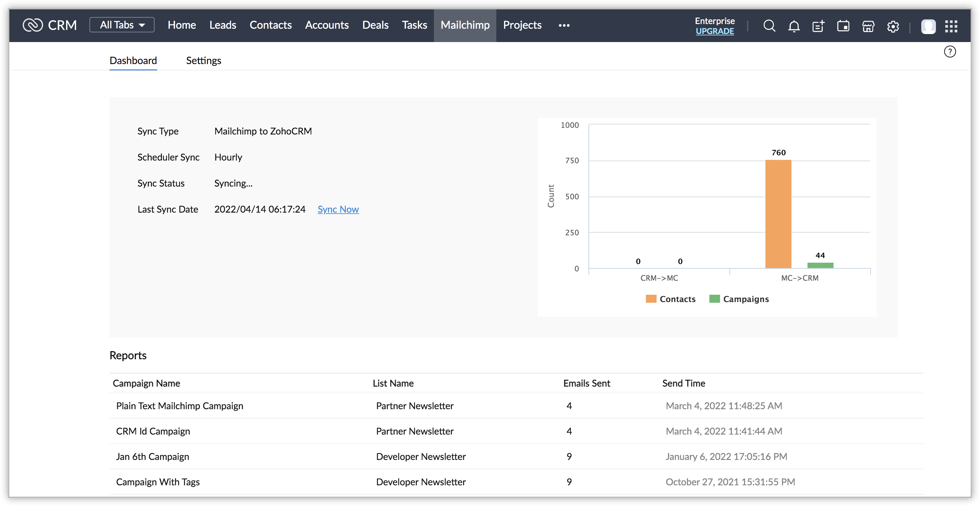980x506 pixels.
Task: Open the setup gear icon
Action: click(x=893, y=27)
